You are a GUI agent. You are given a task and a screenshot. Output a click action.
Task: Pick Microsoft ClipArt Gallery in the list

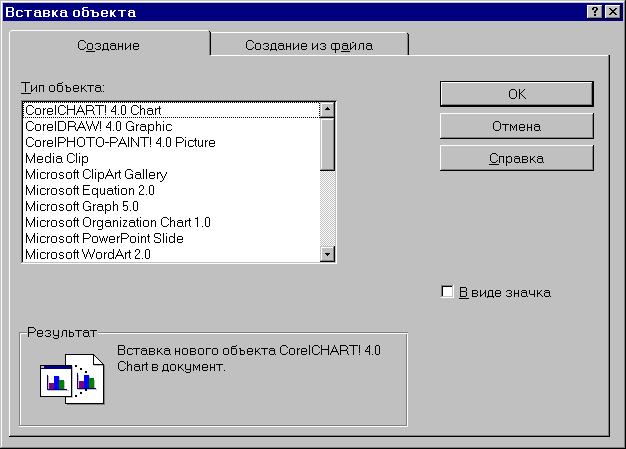pos(96,174)
